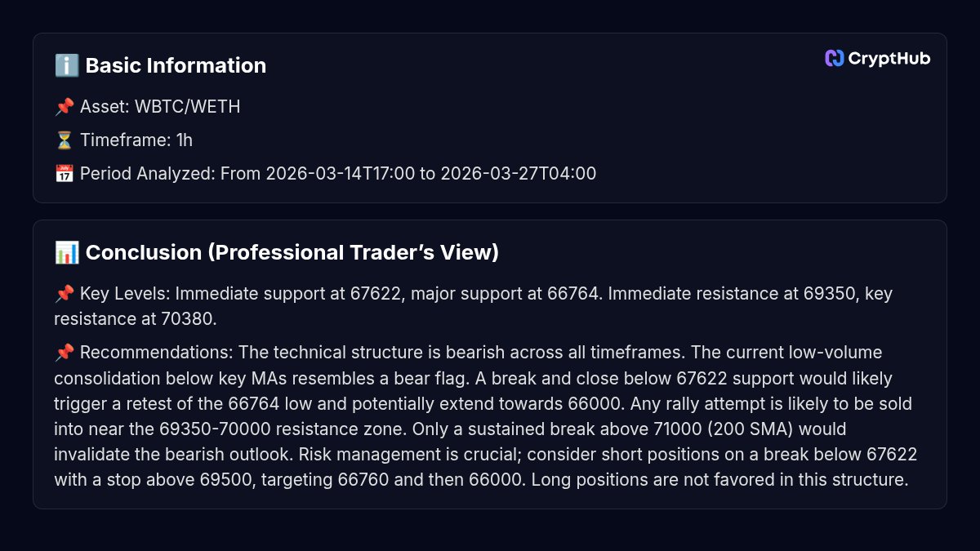Click the hourglass icon beside Timeframe
Screen dimensions: 980x551
(x=65, y=140)
